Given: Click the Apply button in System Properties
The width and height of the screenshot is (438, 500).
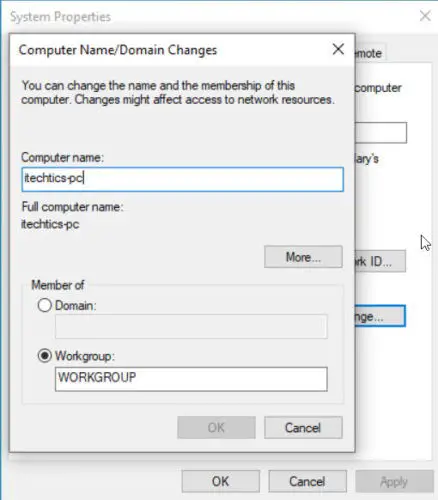Looking at the screenshot, I should point(394,481).
